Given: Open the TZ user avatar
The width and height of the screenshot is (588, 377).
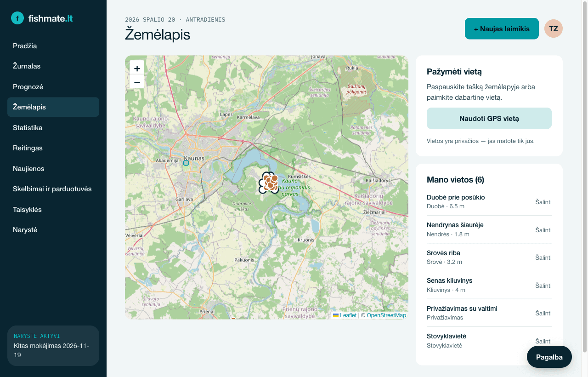Looking at the screenshot, I should tap(554, 29).
